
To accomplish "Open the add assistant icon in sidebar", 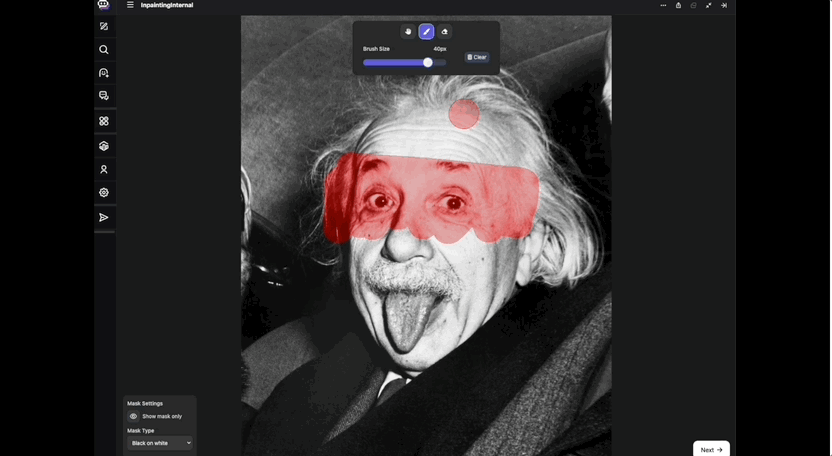I will 103,73.
